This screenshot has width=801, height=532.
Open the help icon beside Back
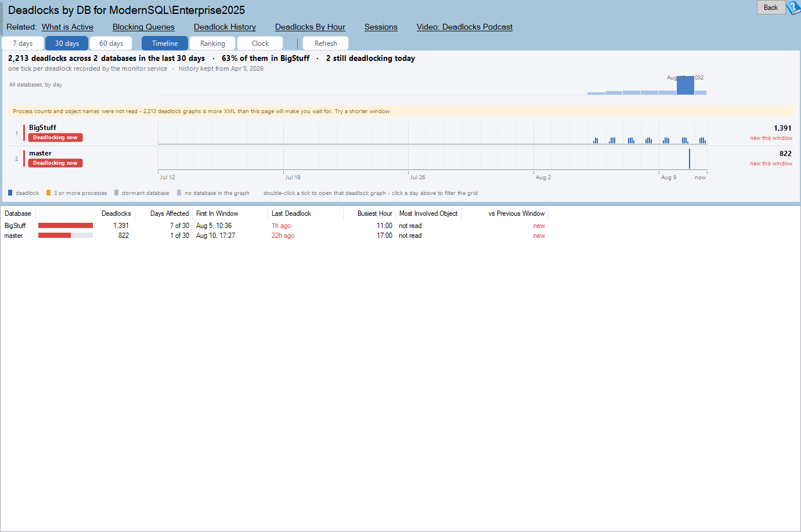[x=793, y=8]
